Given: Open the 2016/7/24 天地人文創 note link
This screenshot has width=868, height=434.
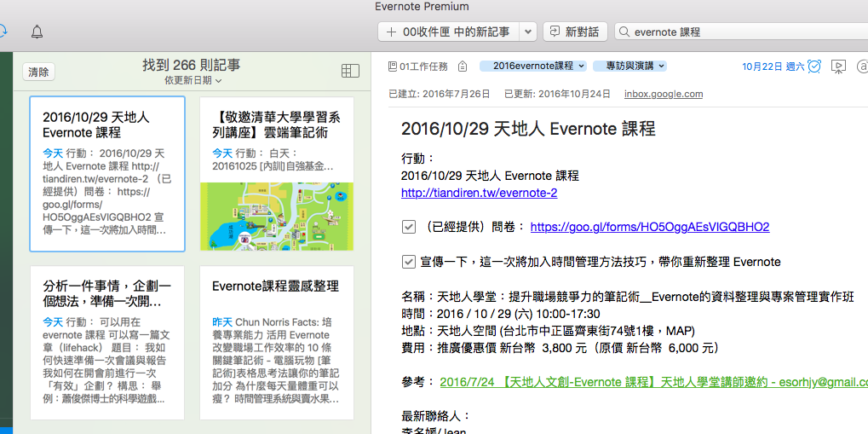Looking at the screenshot, I should [x=653, y=382].
